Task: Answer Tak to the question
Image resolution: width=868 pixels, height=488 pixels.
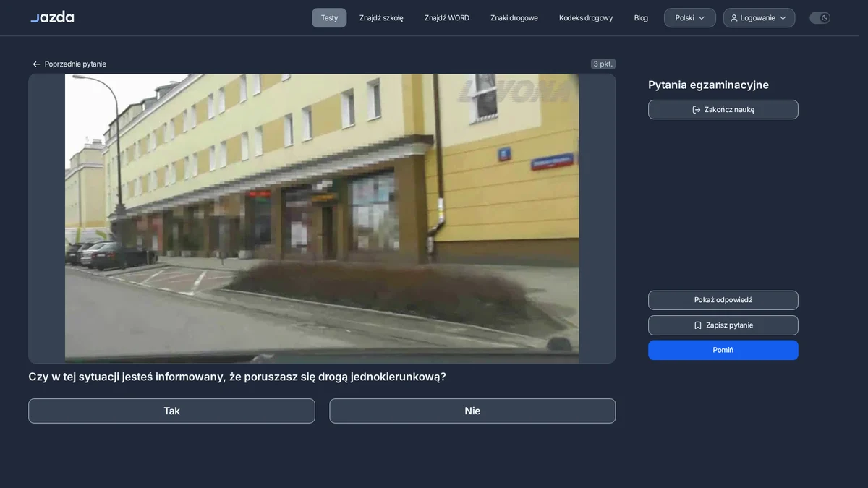Action: point(171,411)
